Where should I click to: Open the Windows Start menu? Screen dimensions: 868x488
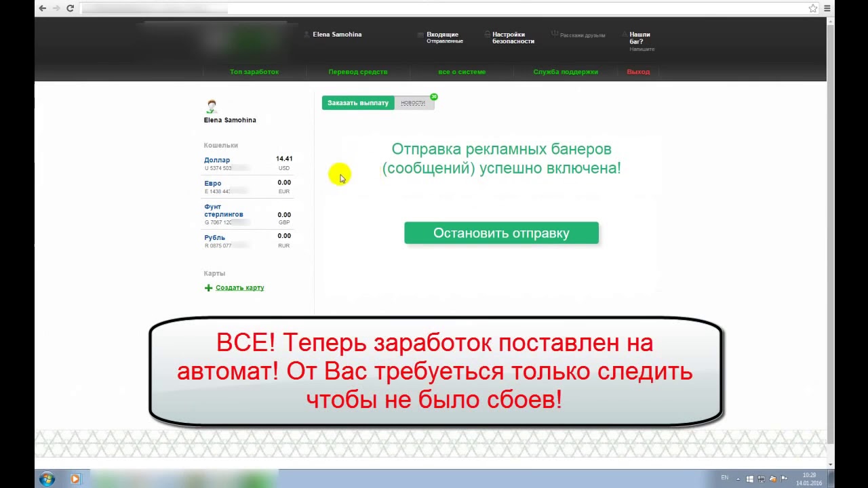(x=47, y=479)
